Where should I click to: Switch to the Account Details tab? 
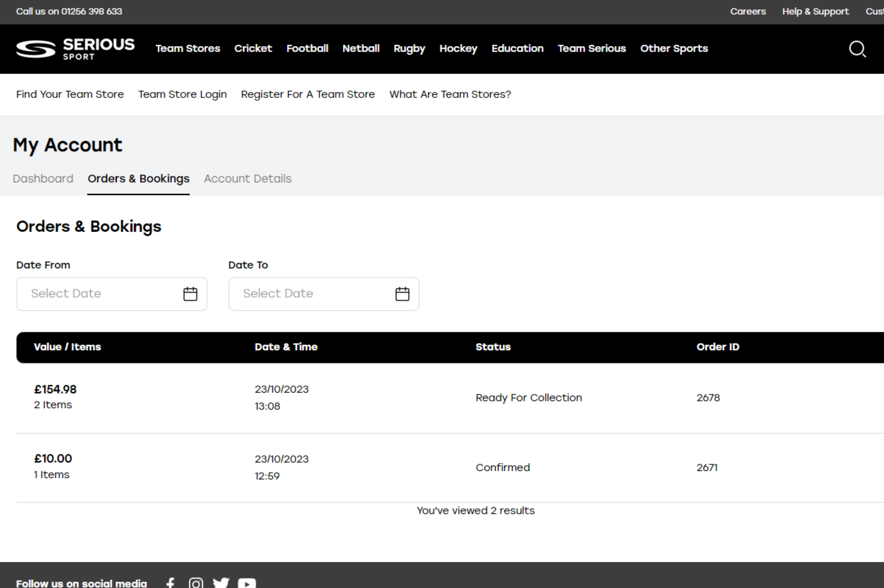point(248,178)
